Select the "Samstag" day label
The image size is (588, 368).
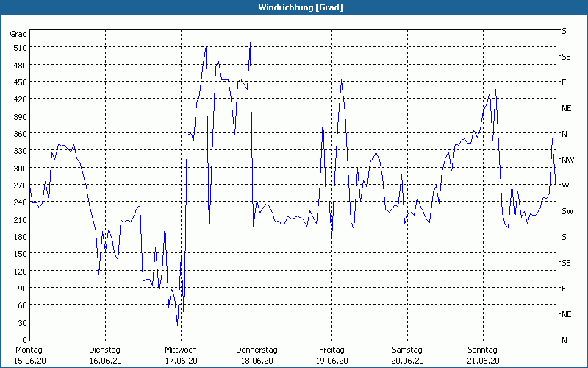coord(407,350)
